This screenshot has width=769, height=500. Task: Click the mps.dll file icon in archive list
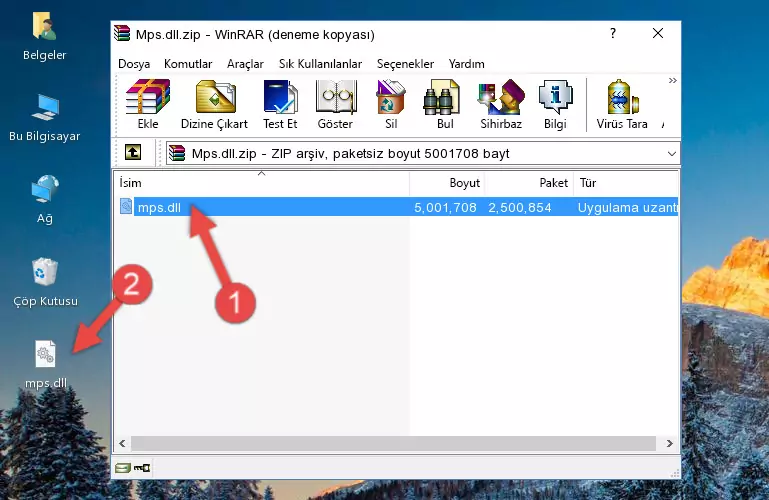126,206
